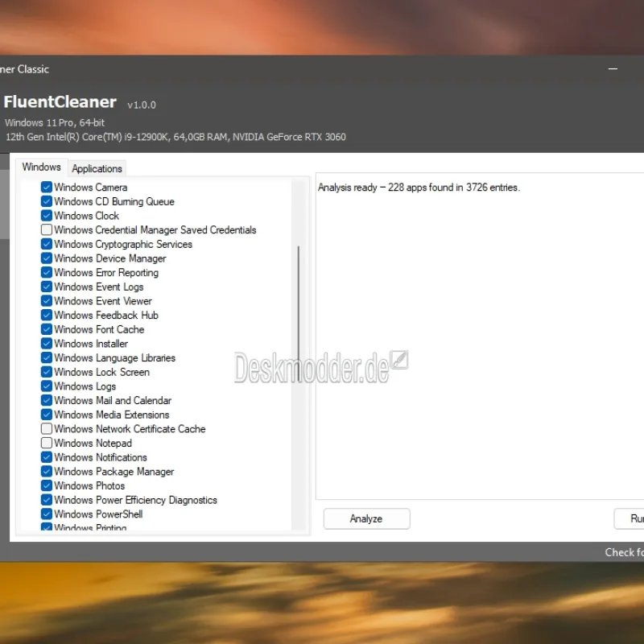
Task: Toggle Windows Event Logs checkbox
Action: (47, 287)
